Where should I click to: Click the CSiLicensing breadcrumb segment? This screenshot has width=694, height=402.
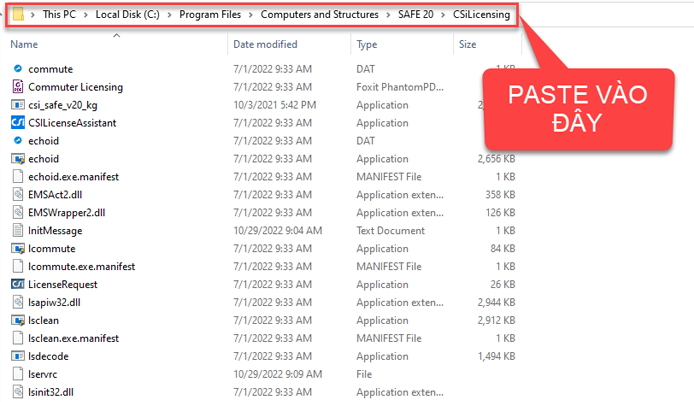tap(480, 16)
